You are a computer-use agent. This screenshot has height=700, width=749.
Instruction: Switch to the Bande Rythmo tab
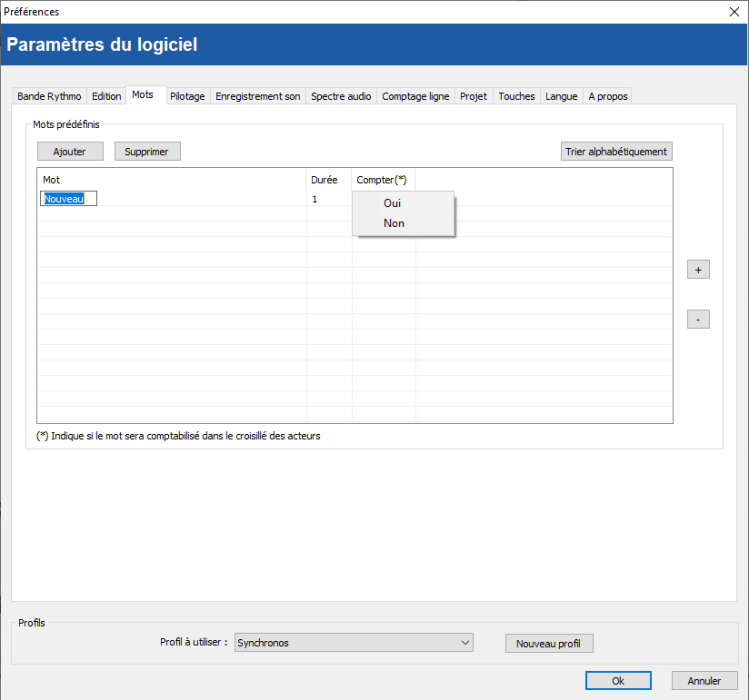[50, 96]
